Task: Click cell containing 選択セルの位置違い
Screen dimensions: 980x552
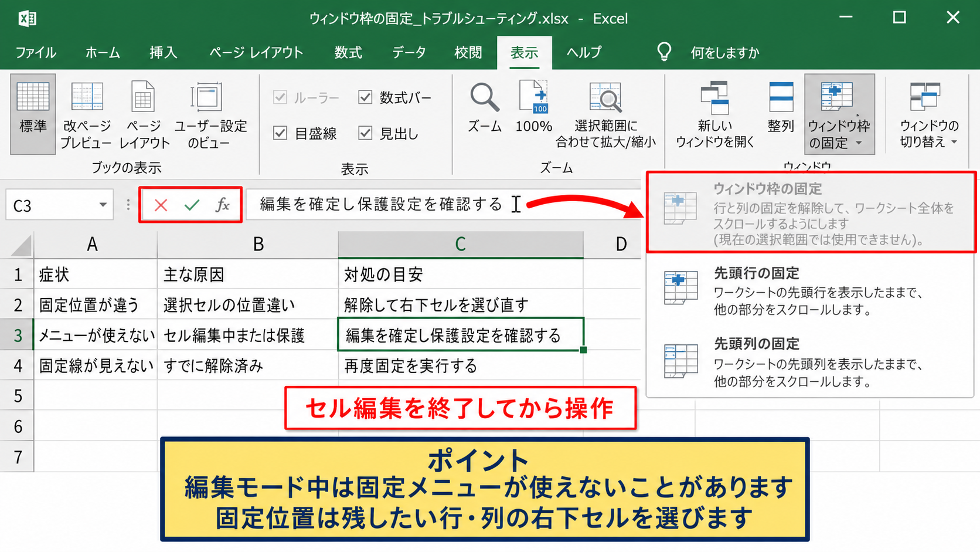Action: (x=247, y=304)
